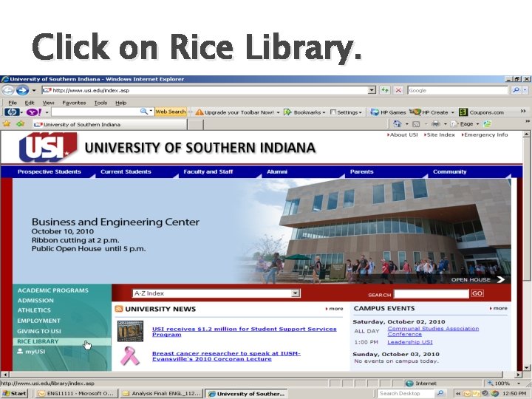
Task: Open myUSI sidebar link
Action: click(x=31, y=352)
